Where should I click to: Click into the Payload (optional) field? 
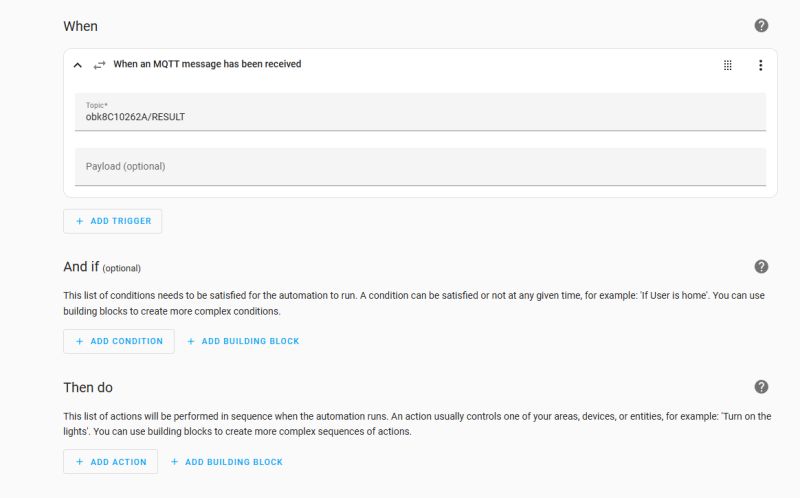point(420,167)
